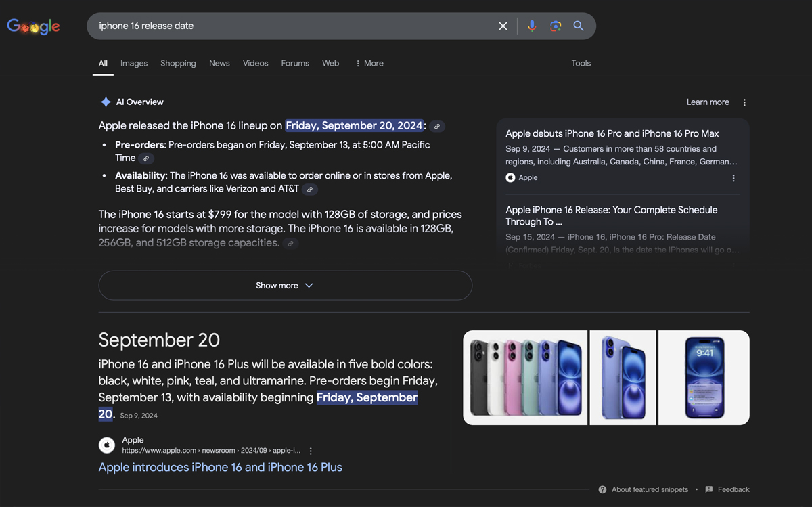The width and height of the screenshot is (812, 507).
Task: Open the link Apple introduces iPhone 16 and iPhone 16 Plus
Action: click(x=220, y=467)
